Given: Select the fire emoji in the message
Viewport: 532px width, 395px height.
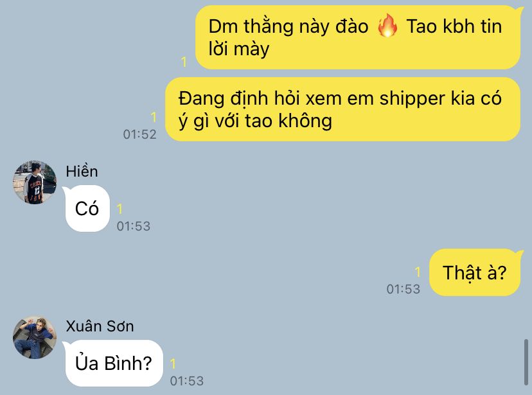Looking at the screenshot, I should pyautogui.click(x=387, y=26).
